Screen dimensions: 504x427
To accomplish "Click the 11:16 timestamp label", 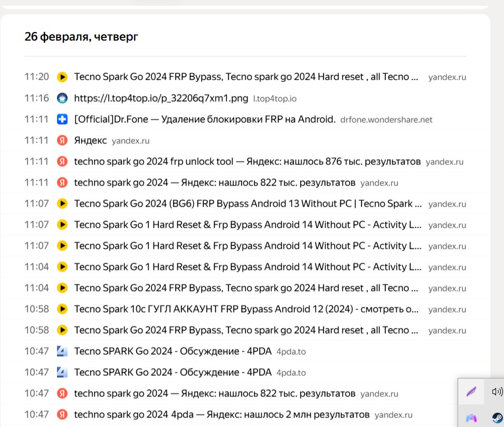I will pos(36,98).
